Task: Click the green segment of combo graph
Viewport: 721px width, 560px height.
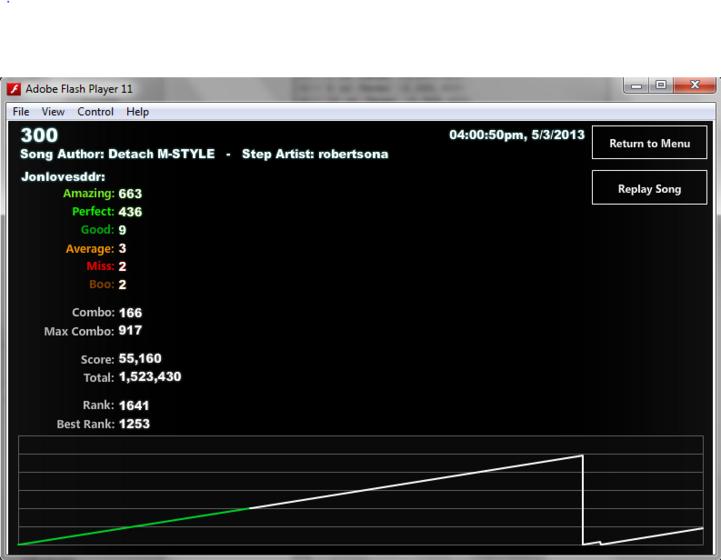Action: pyautogui.click(x=133, y=526)
